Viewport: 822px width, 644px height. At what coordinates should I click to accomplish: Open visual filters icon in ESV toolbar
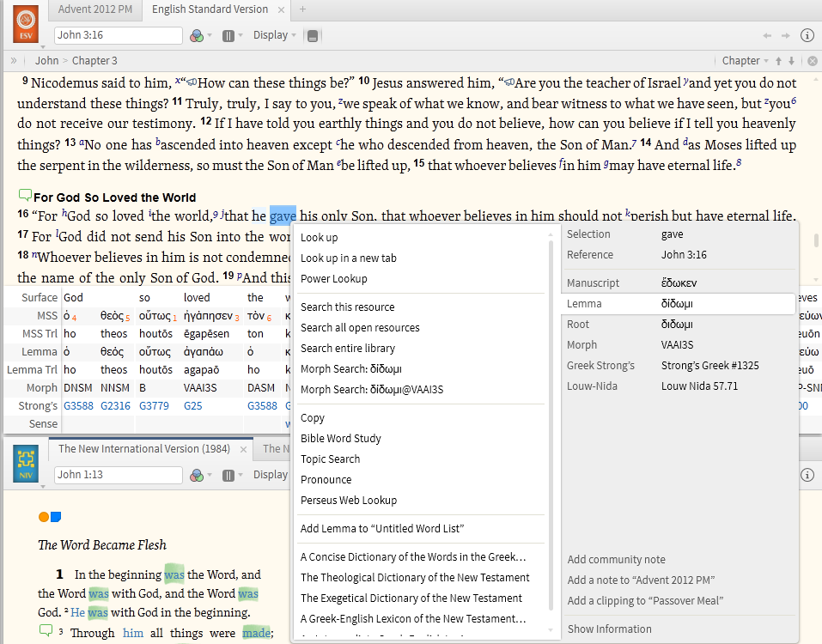tap(197, 35)
